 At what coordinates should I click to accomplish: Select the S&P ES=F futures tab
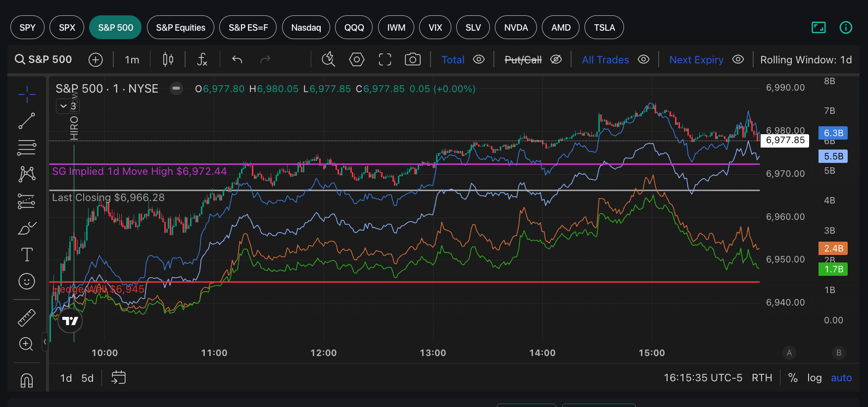(x=248, y=27)
